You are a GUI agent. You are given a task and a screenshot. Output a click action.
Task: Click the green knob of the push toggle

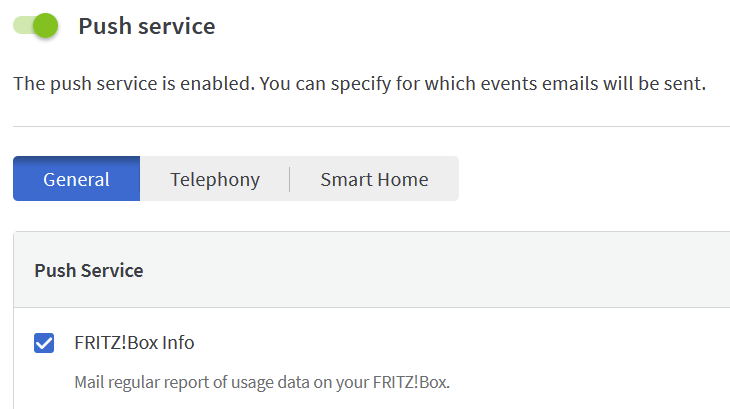tap(45, 26)
